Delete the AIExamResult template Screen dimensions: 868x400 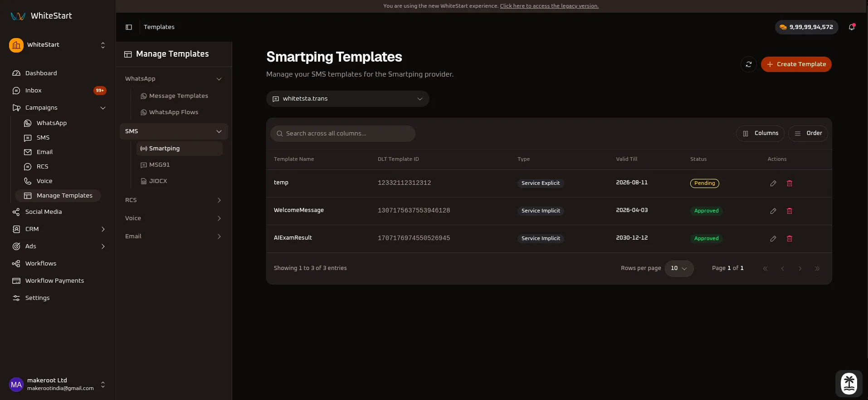[x=790, y=239]
